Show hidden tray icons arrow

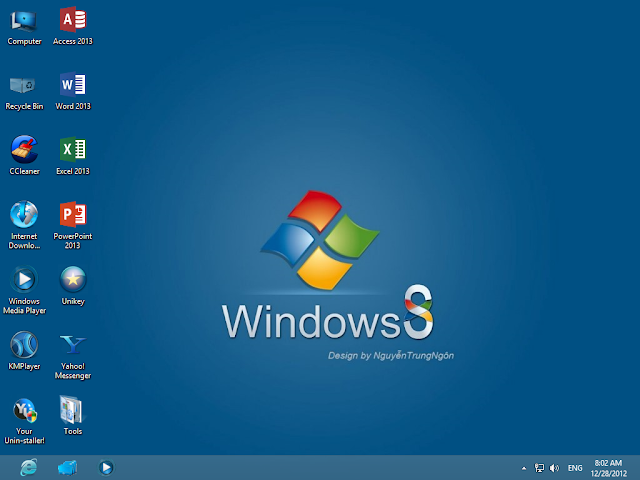click(x=524, y=468)
